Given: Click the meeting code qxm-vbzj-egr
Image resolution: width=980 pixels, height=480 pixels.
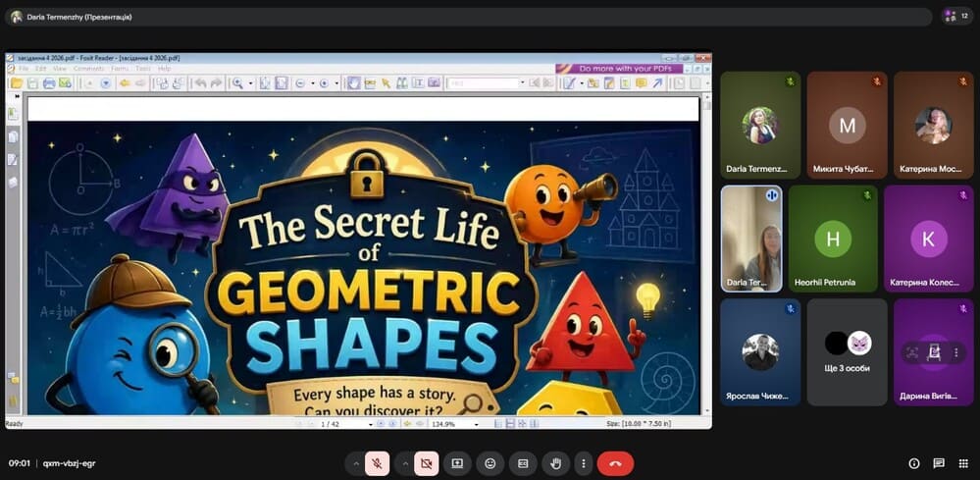Looking at the screenshot, I should [x=69, y=463].
